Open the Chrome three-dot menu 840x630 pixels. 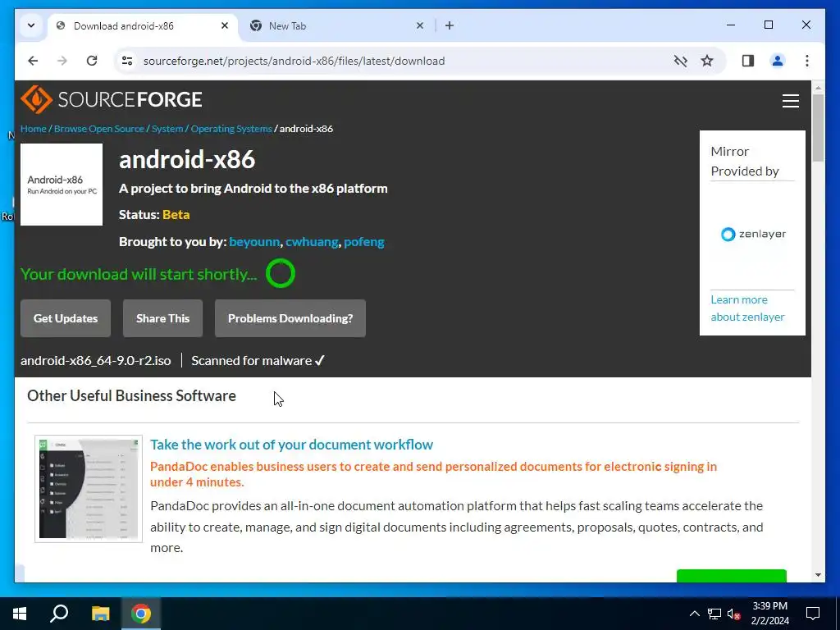click(807, 61)
